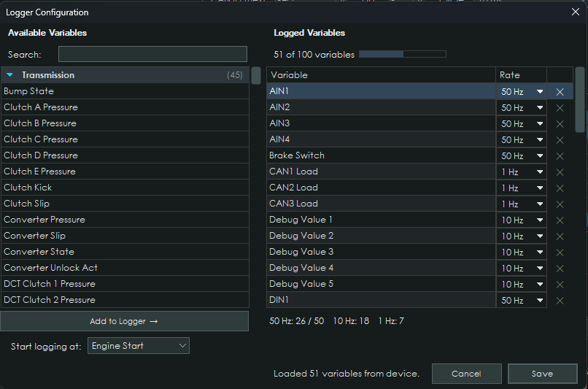Image resolution: width=588 pixels, height=389 pixels.
Task: Select the Brake Switch logged row
Action: [381, 155]
